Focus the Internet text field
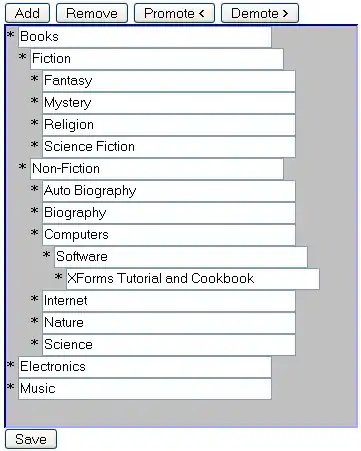The height and width of the screenshot is (451, 361). 169,301
